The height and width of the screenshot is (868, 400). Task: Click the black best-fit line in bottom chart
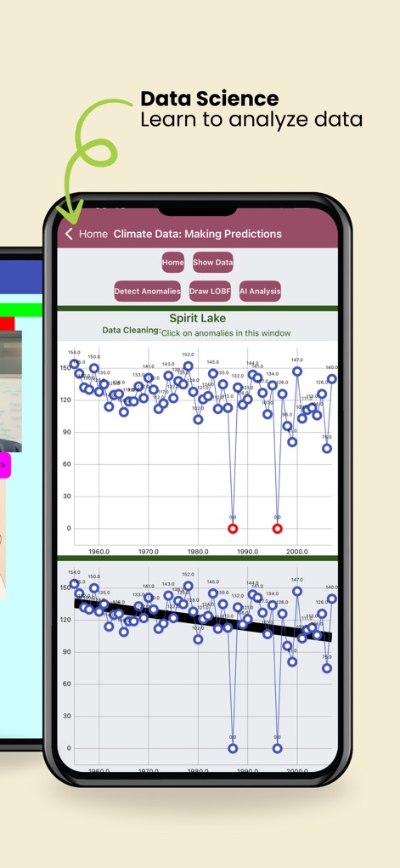(x=204, y=621)
